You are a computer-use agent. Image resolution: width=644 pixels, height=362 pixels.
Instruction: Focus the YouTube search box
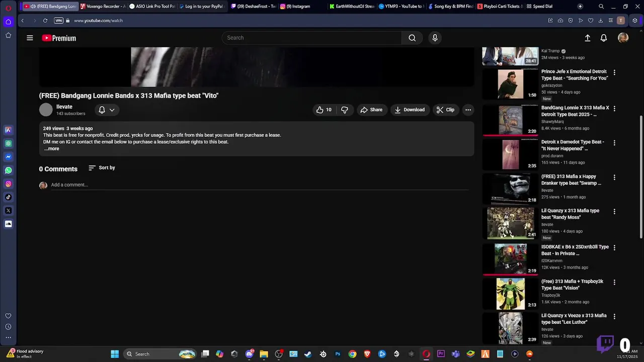click(312, 38)
